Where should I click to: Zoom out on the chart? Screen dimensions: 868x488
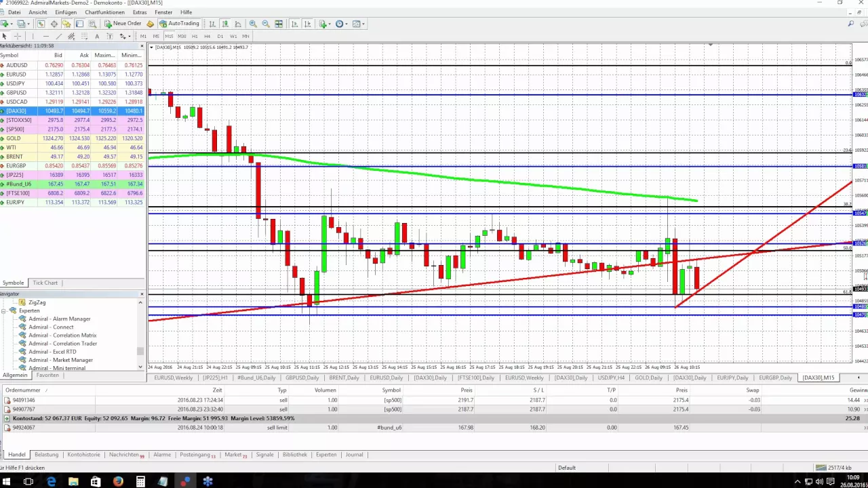(266, 24)
